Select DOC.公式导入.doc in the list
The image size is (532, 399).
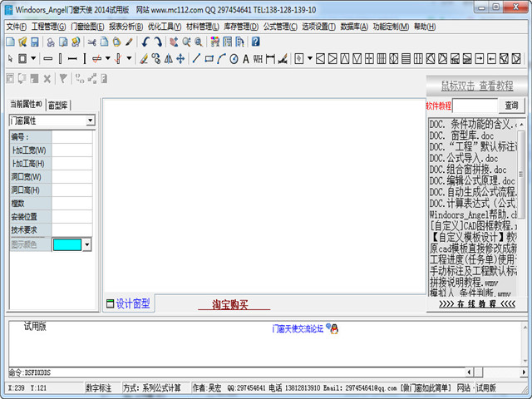click(x=464, y=158)
